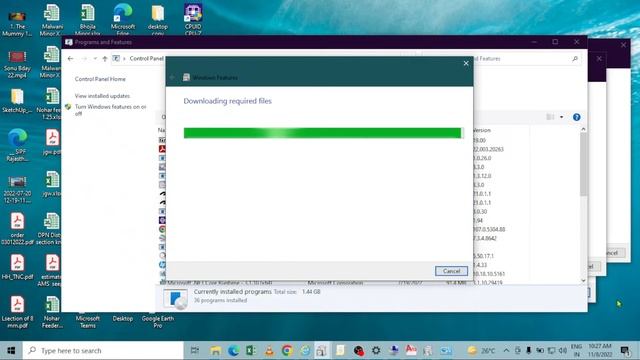Select Google Earth Pro desktop label
640x360 pixels.
(158, 322)
